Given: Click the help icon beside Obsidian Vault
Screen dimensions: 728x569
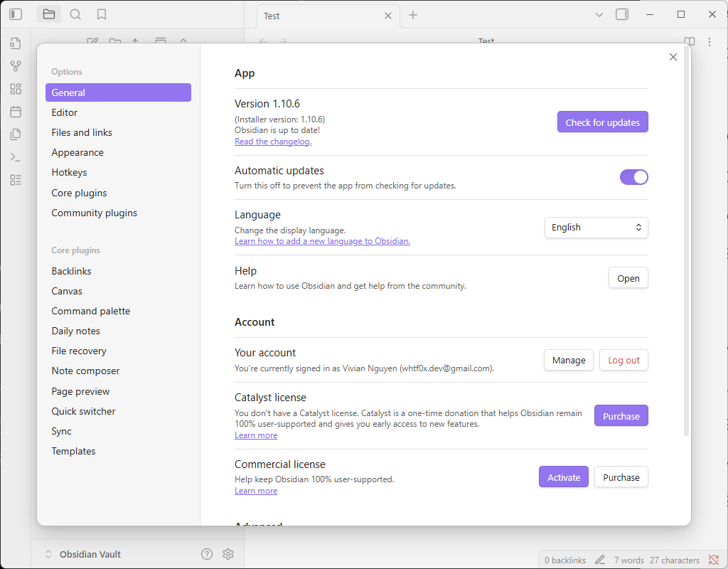Looking at the screenshot, I should point(207,554).
